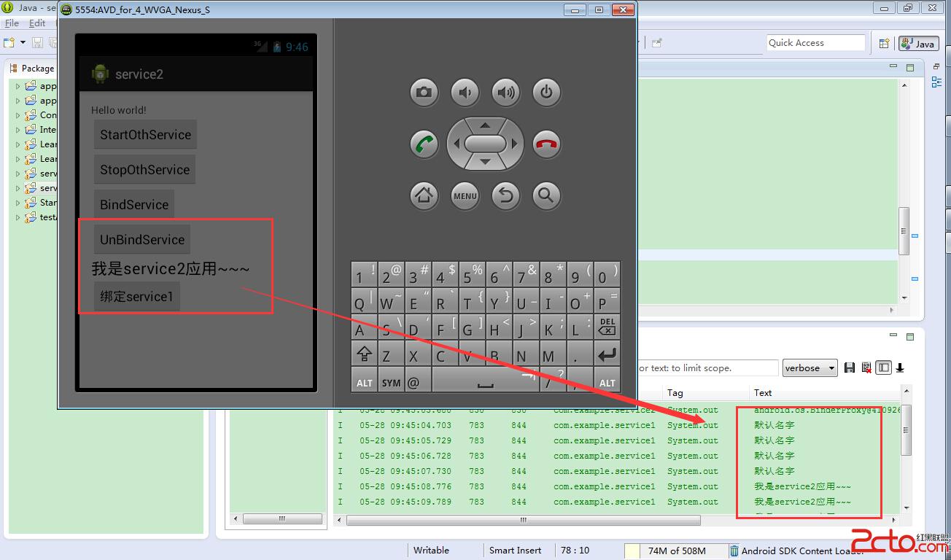Open the New wizard dropdown arrow
Image resolution: width=951 pixels, height=560 pixels.
tap(23, 43)
